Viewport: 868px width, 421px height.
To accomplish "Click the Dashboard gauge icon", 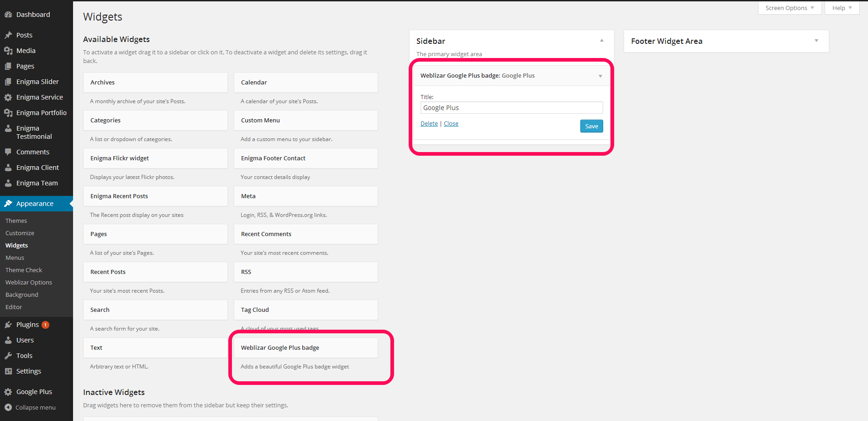I will [x=8, y=15].
